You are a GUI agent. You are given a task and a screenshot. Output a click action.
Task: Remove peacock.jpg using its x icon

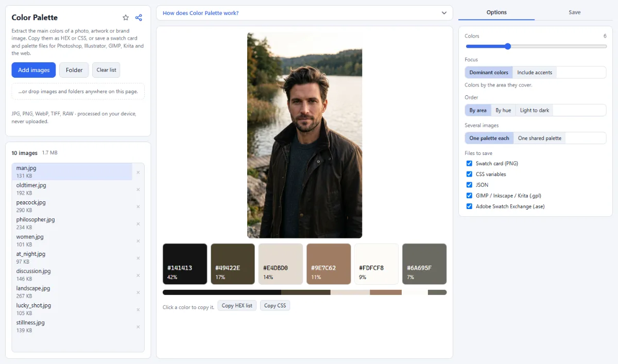[138, 206]
